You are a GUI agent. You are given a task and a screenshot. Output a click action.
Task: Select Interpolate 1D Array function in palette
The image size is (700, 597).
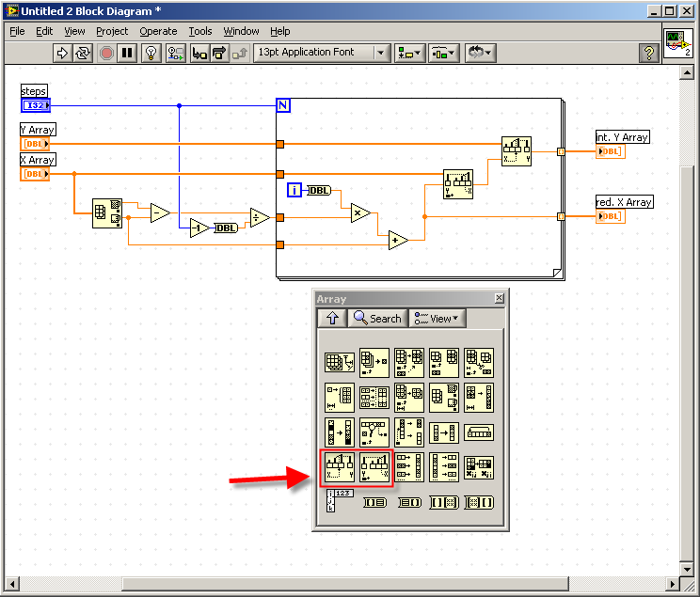[x=340, y=466]
